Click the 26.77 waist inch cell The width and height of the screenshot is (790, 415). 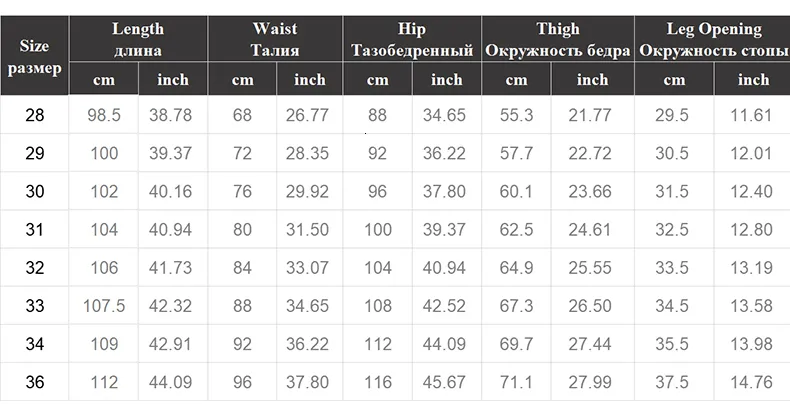pyautogui.click(x=307, y=115)
